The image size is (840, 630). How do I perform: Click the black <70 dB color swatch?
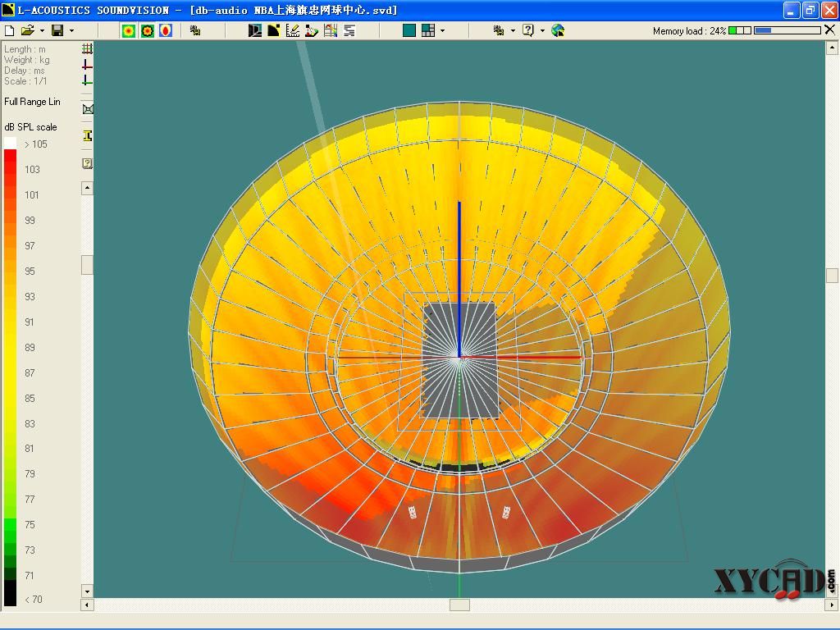click(x=10, y=594)
